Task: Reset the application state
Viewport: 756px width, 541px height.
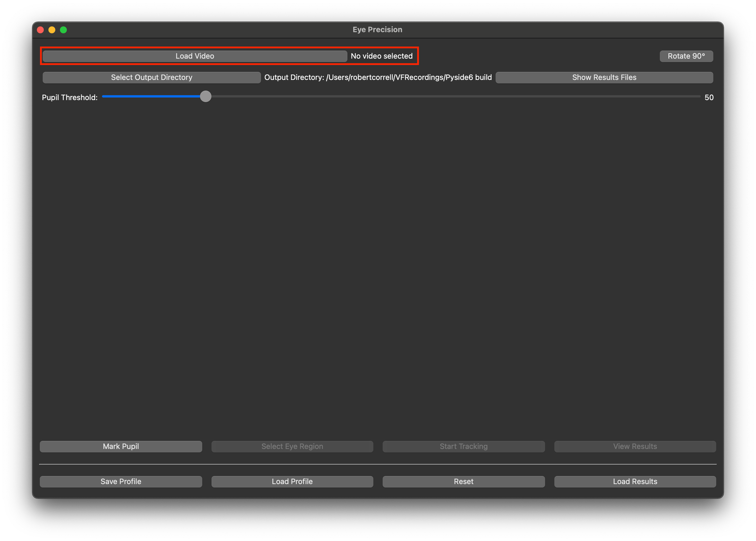Action: coord(464,482)
